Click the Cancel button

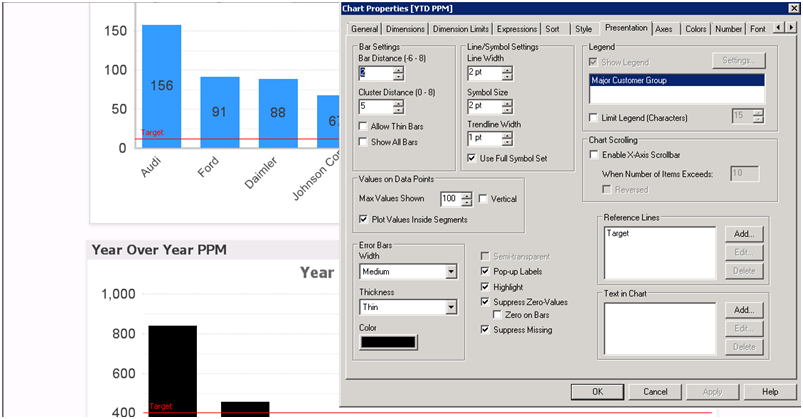pos(656,392)
